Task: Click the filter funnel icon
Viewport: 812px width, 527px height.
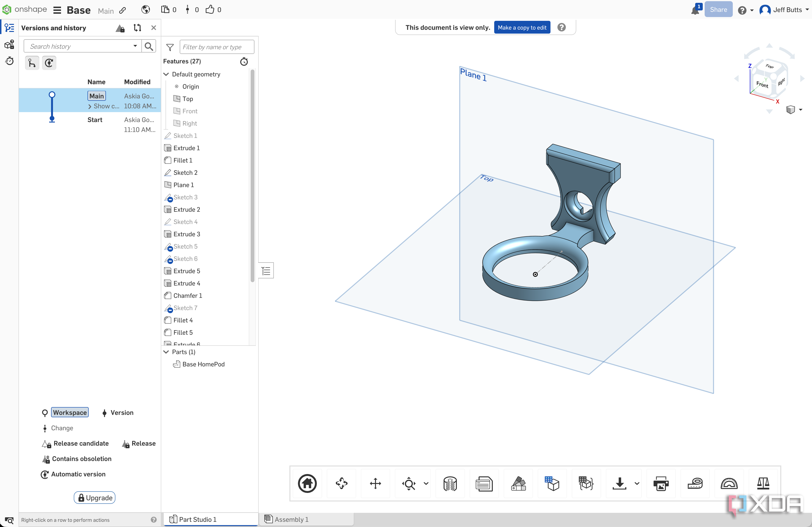Action: 170,47
